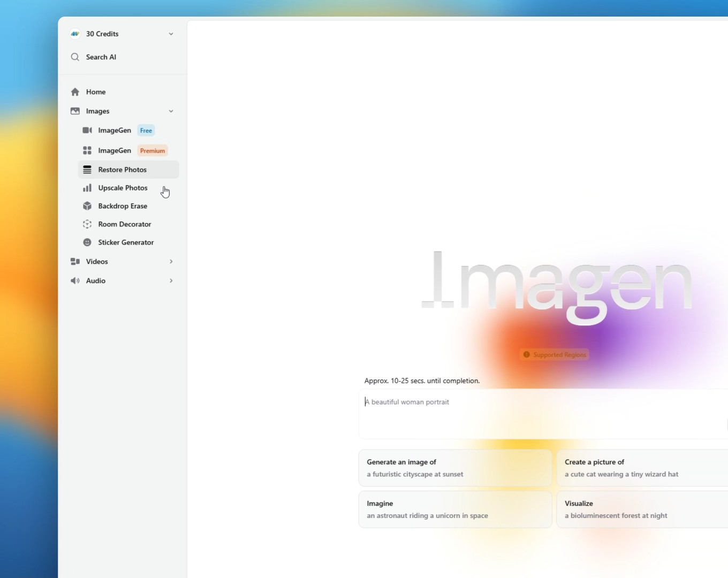Choose 'Create a picture of' suggestion card
728x578 pixels.
coord(642,468)
